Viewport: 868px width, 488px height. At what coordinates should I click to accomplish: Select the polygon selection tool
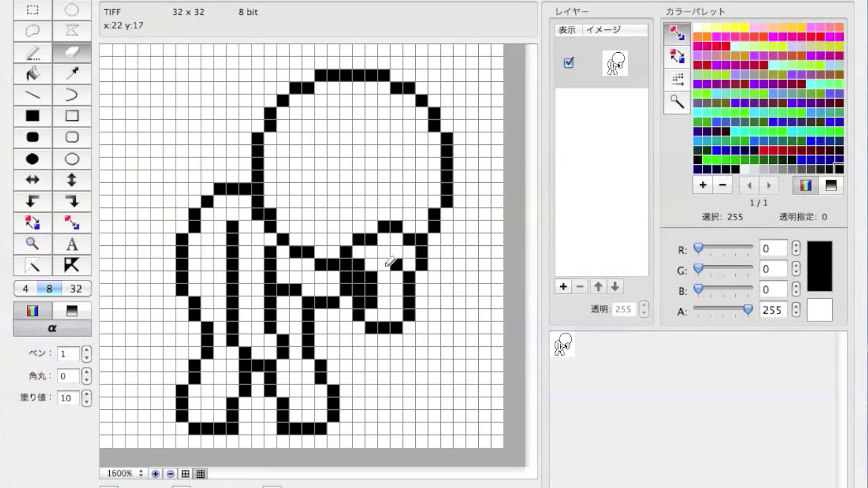click(x=72, y=31)
